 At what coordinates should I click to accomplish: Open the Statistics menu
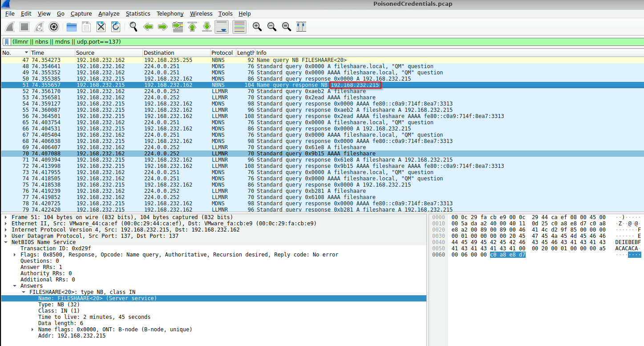tap(138, 14)
